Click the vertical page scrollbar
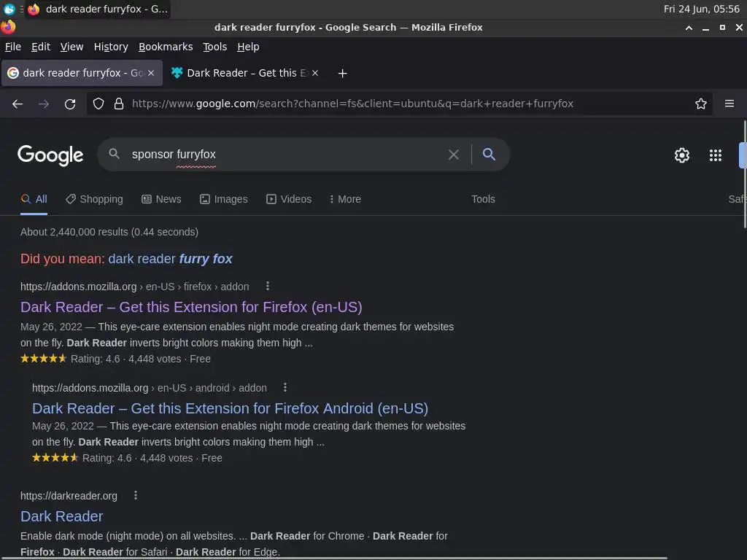Image resolution: width=747 pixels, height=560 pixels. point(745,174)
